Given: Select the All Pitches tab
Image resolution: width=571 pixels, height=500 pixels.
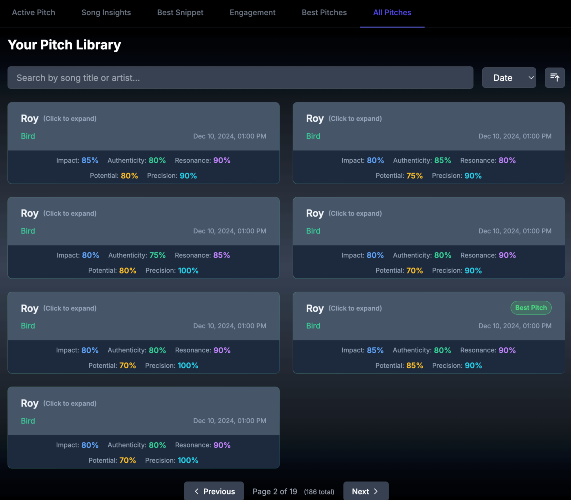Looking at the screenshot, I should point(392,12).
